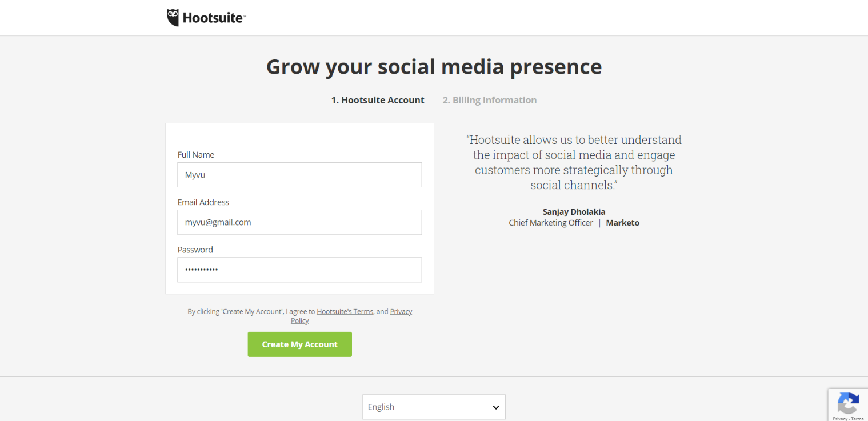Click into the Email Address field
The image size is (868, 421).
coord(299,222)
